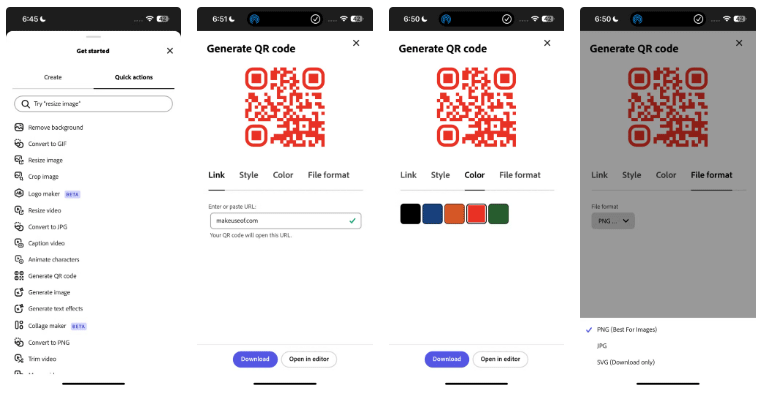Switch to the Create tab
Viewport: 764px width, 402px height.
(52, 77)
